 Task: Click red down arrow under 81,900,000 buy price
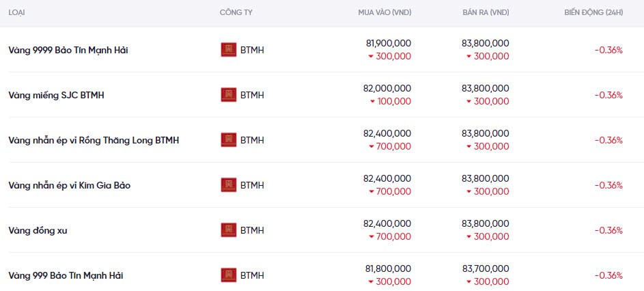click(x=371, y=57)
